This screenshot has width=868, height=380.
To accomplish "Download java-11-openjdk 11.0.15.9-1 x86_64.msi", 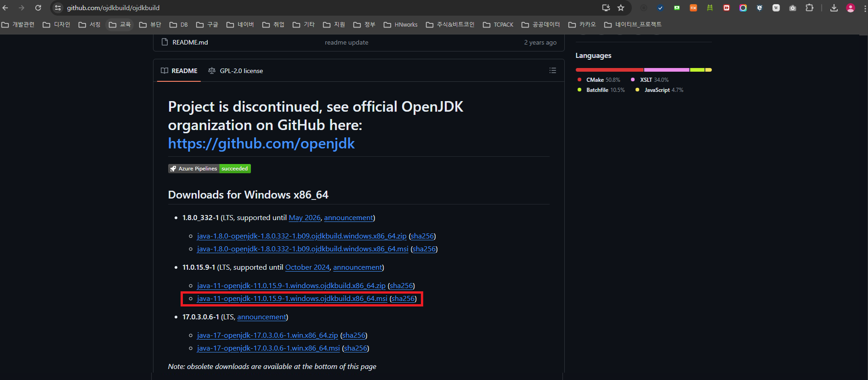I will pyautogui.click(x=292, y=299).
